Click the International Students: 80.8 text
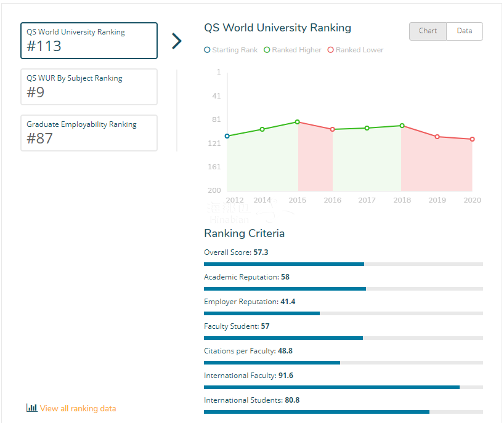Image resolution: width=504 pixels, height=423 pixels. (251, 400)
